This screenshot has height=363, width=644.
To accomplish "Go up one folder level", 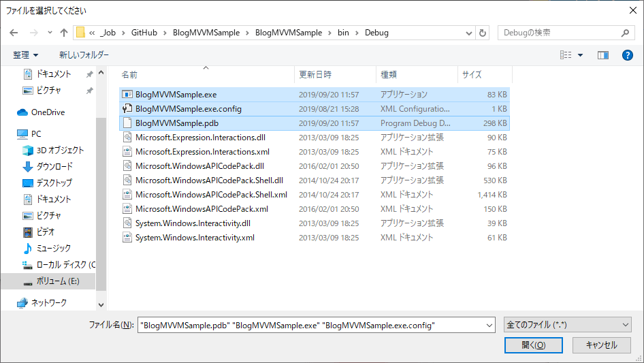I will [64, 33].
